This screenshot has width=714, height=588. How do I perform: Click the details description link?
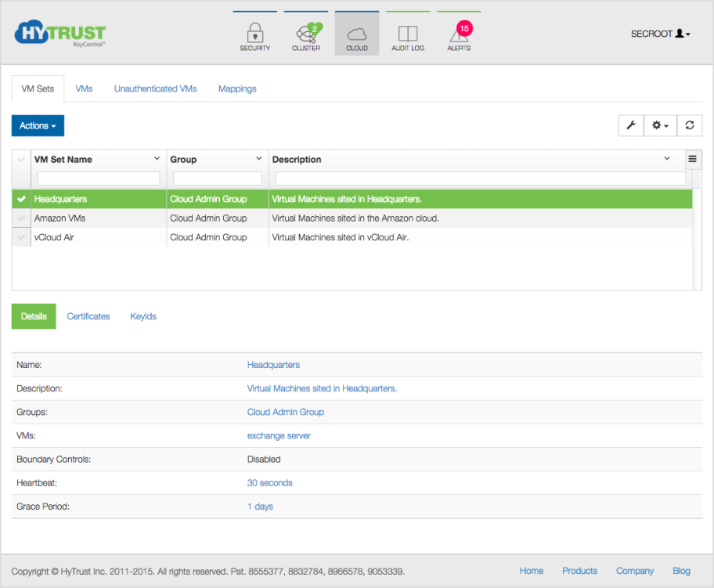pyautogui.click(x=322, y=388)
